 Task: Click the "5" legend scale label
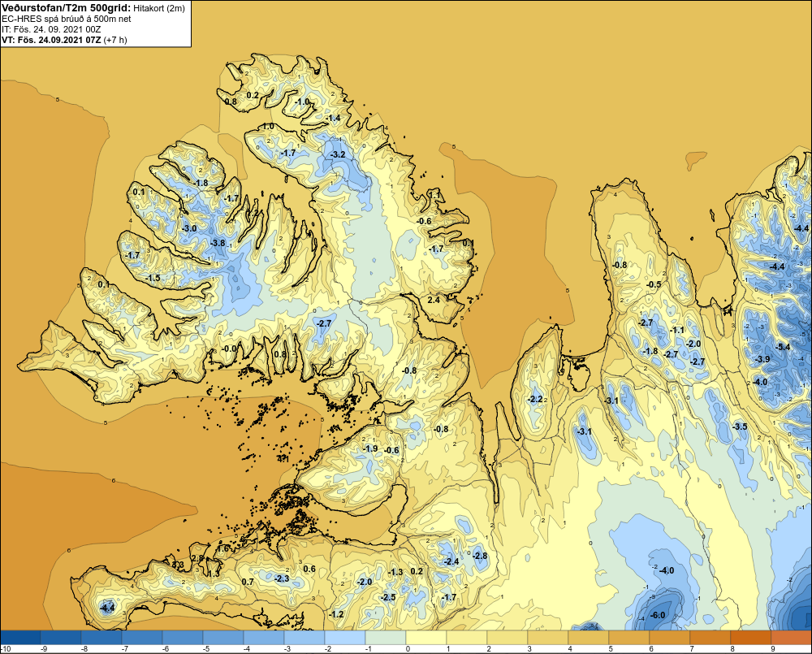coord(611,649)
